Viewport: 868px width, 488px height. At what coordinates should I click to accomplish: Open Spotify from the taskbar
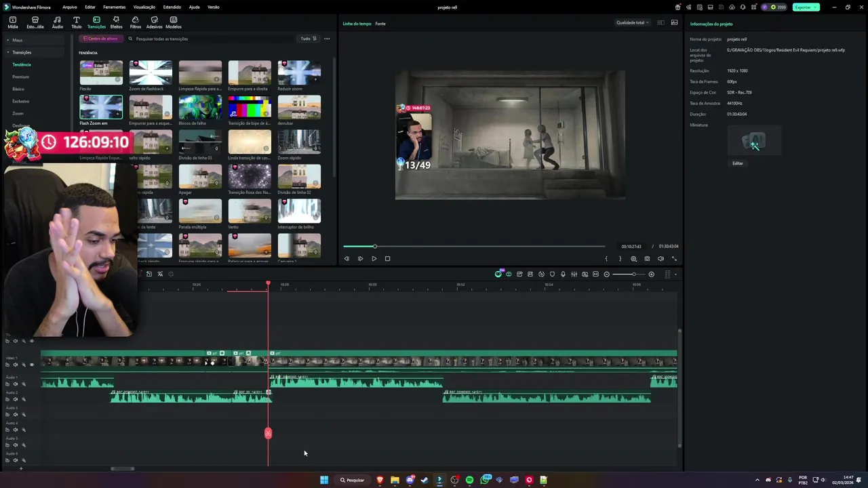tap(469, 480)
